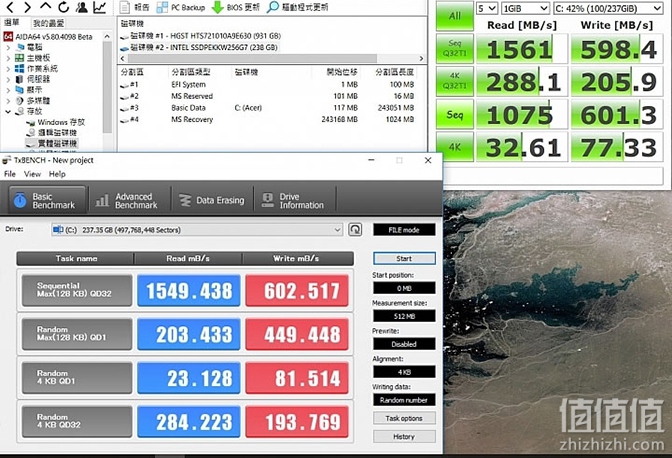Click the AIDA64 tree scrollbar up arrow
The height and width of the screenshot is (458, 672).
click(107, 37)
